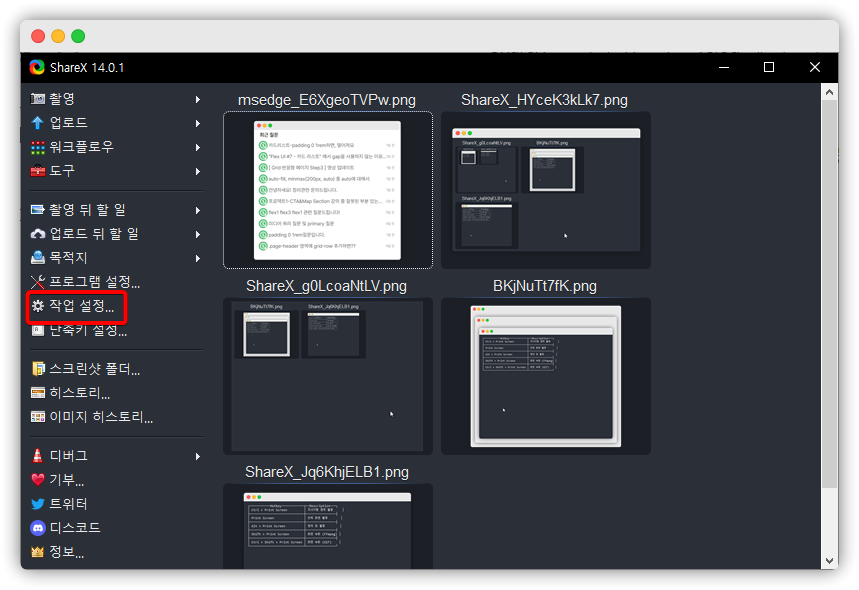Click the keyboard icon beside 단축키 설정
859x590 pixels.
tap(37, 330)
